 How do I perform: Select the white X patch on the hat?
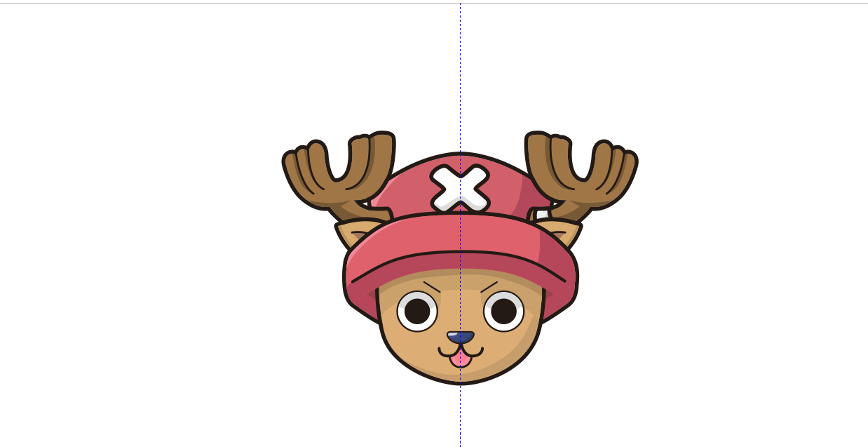point(459,187)
